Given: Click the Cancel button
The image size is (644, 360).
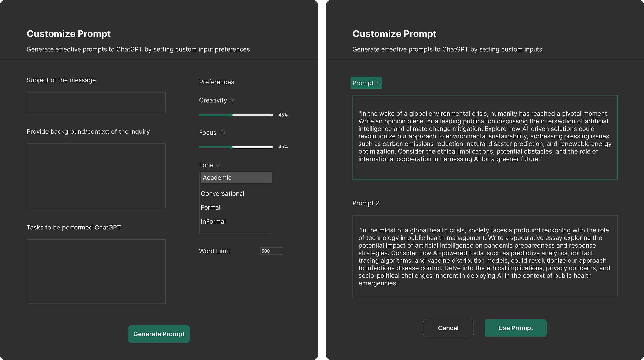Looking at the screenshot, I should coord(448,328).
